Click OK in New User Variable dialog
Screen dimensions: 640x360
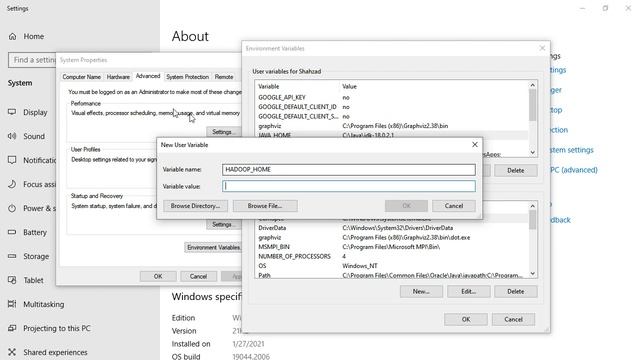click(x=406, y=206)
